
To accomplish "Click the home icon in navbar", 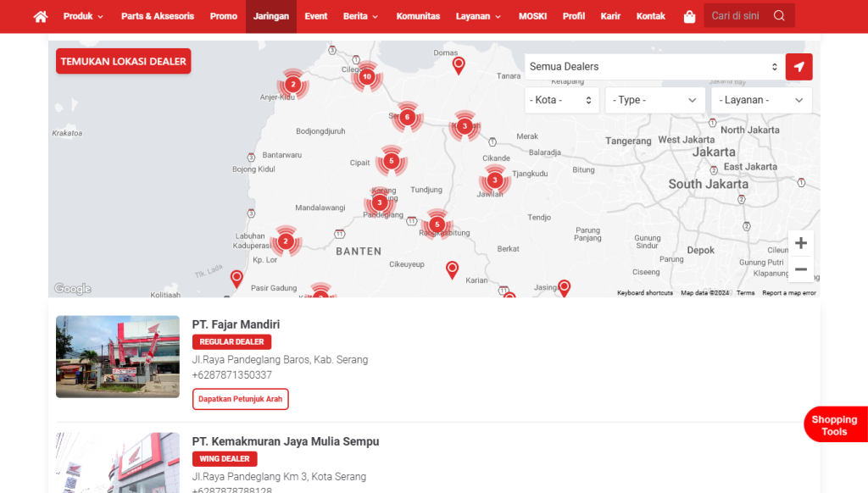I will point(40,16).
